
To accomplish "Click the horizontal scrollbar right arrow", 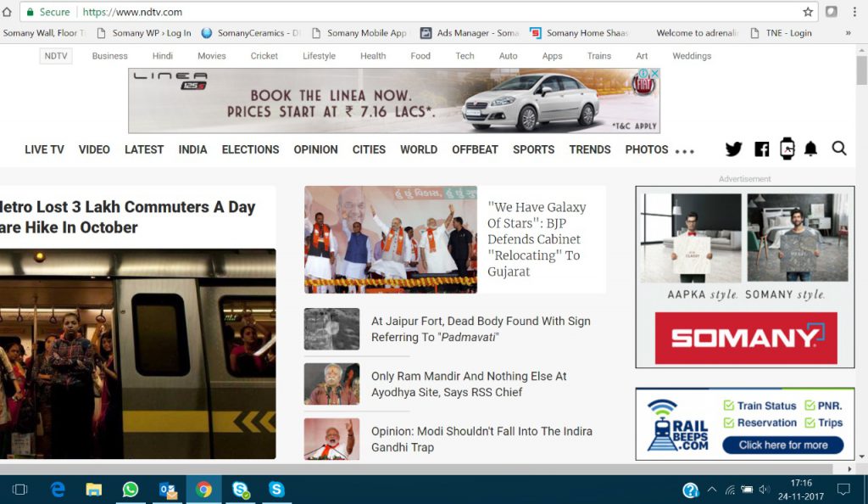I will click(x=849, y=468).
